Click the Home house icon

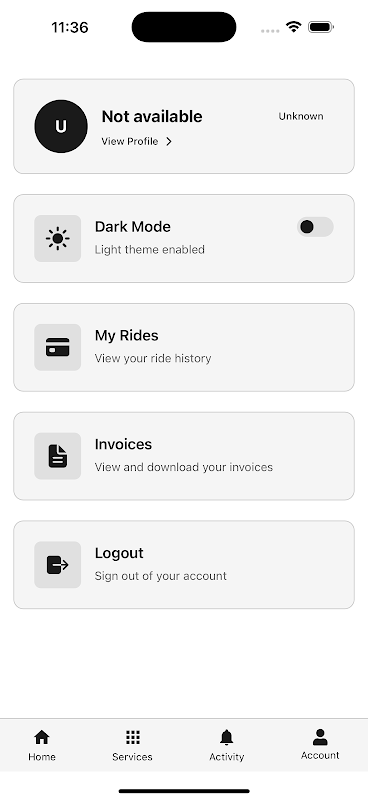[42, 737]
